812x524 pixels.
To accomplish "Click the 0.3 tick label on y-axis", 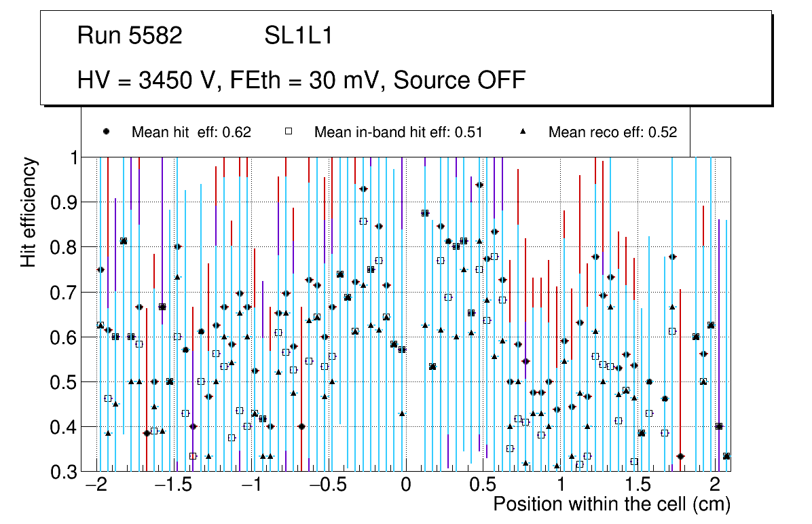I will pyautogui.click(x=64, y=472).
